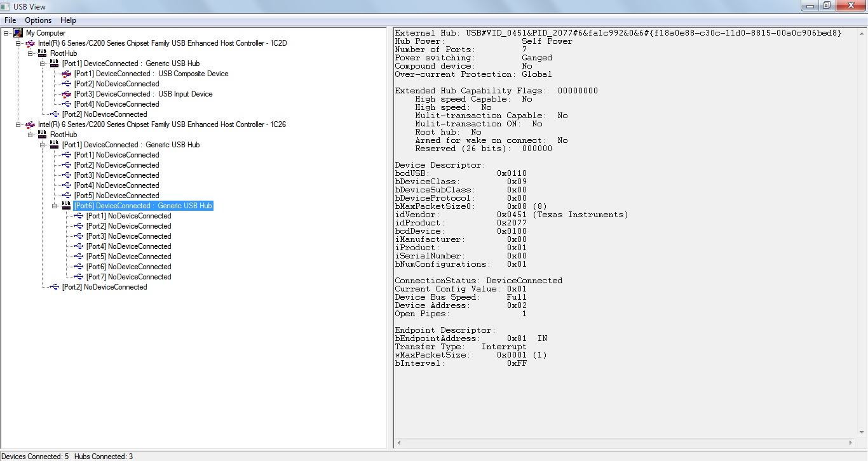This screenshot has height=461, width=868.
Task: Click the My Computer icon in the tree
Action: [18, 33]
